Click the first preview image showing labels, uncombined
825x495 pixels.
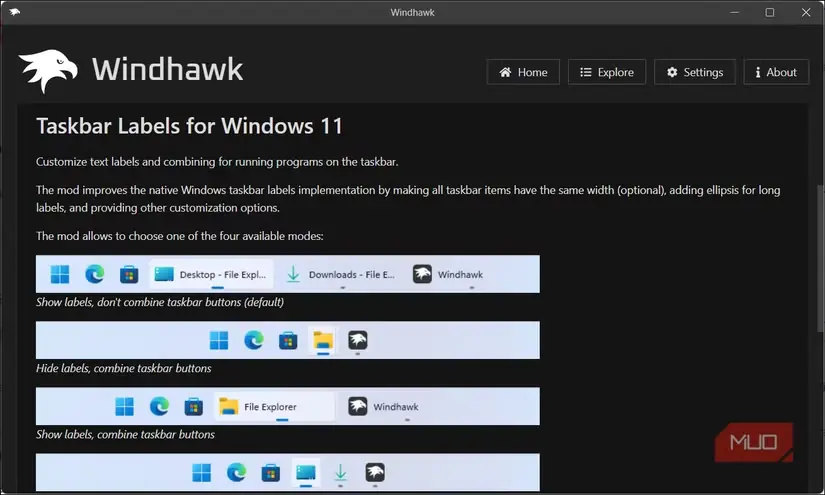[x=288, y=274]
